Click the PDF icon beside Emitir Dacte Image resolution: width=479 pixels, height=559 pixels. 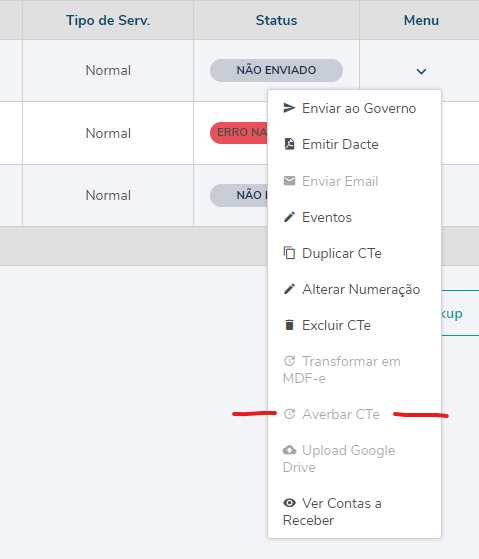pos(289,144)
